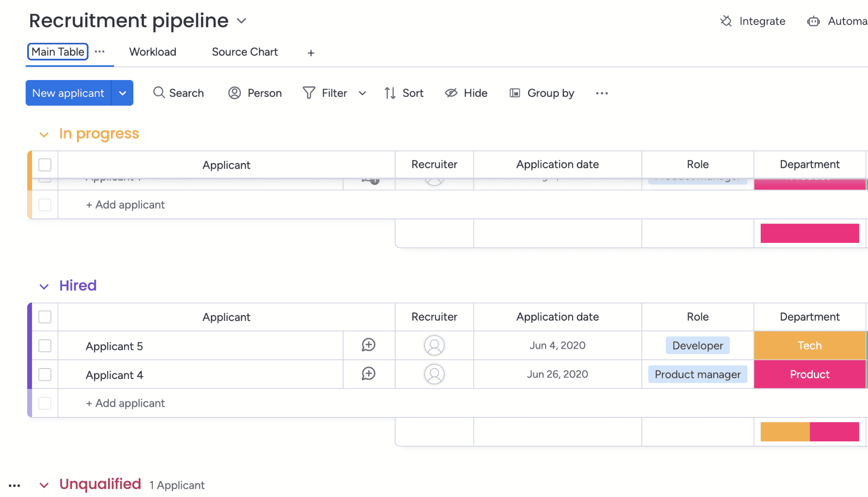Check the Applicant 5 row checkbox
The image size is (868, 497).
click(x=45, y=346)
